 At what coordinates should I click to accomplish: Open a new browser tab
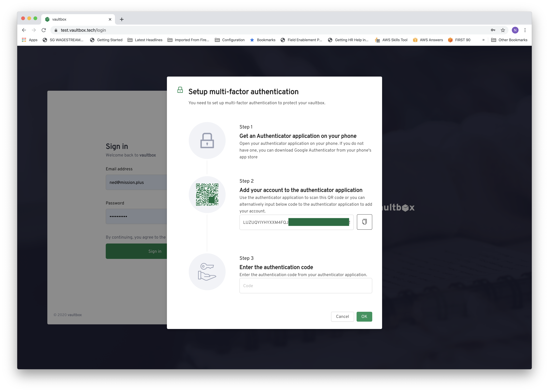(x=122, y=19)
